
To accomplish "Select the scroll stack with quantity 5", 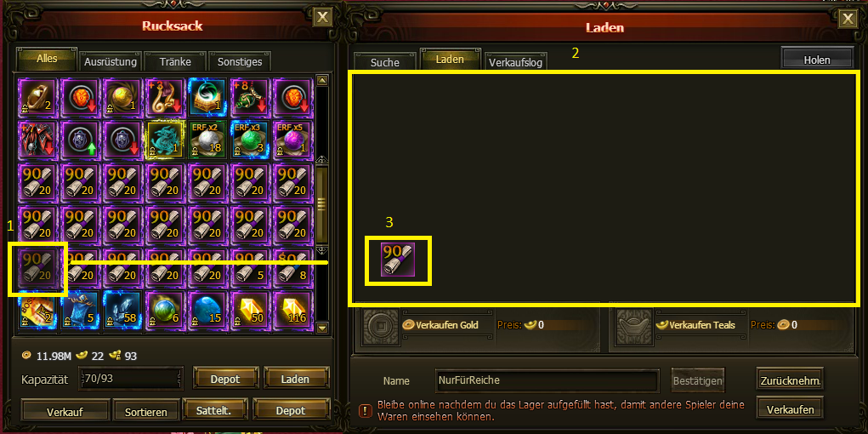I will click(250, 268).
